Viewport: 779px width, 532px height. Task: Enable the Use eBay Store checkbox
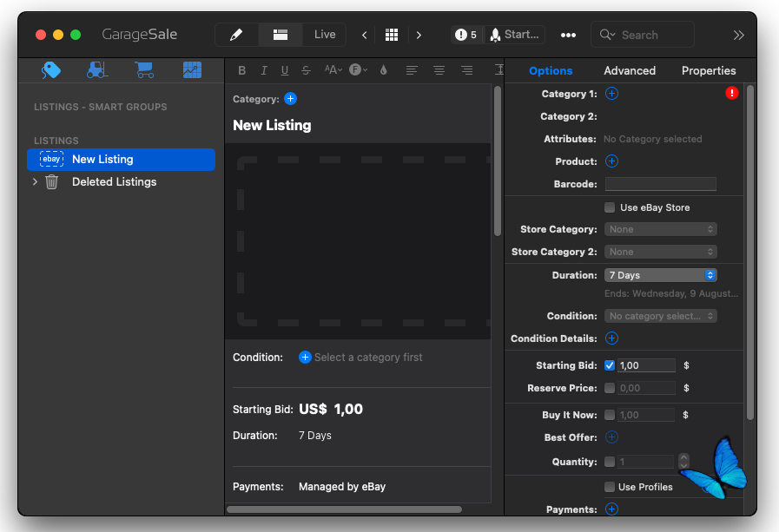[x=610, y=207]
